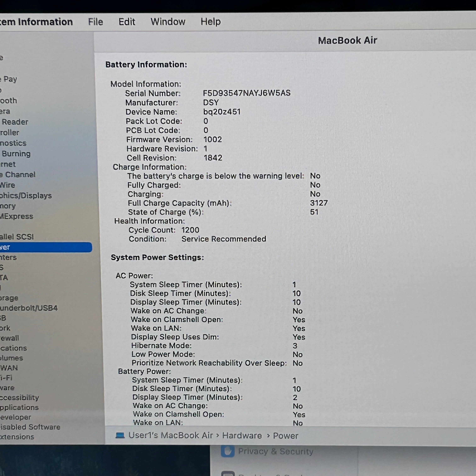476x476 pixels.
Task: Click Prioritize Network Reachability Over Sleep label
Action: [x=209, y=363]
